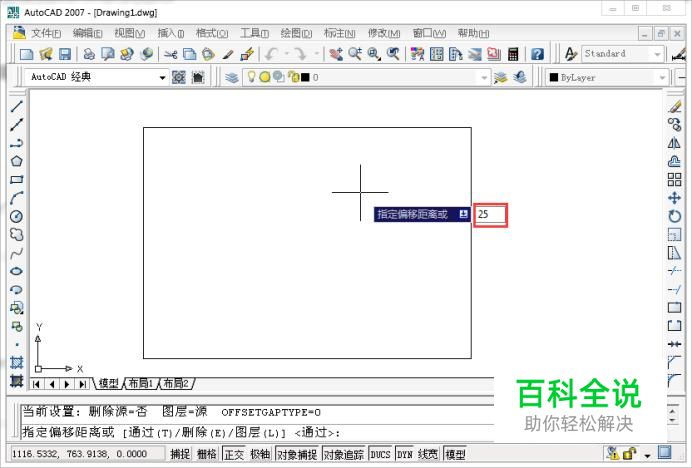
Task: Open the undo history dropdown arrow
Action: pos(286,54)
